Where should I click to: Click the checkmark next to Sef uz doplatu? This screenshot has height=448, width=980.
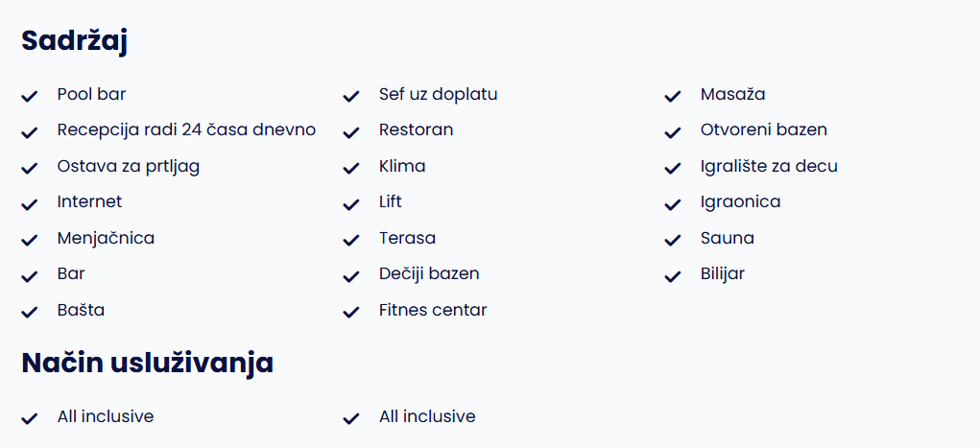(x=351, y=96)
